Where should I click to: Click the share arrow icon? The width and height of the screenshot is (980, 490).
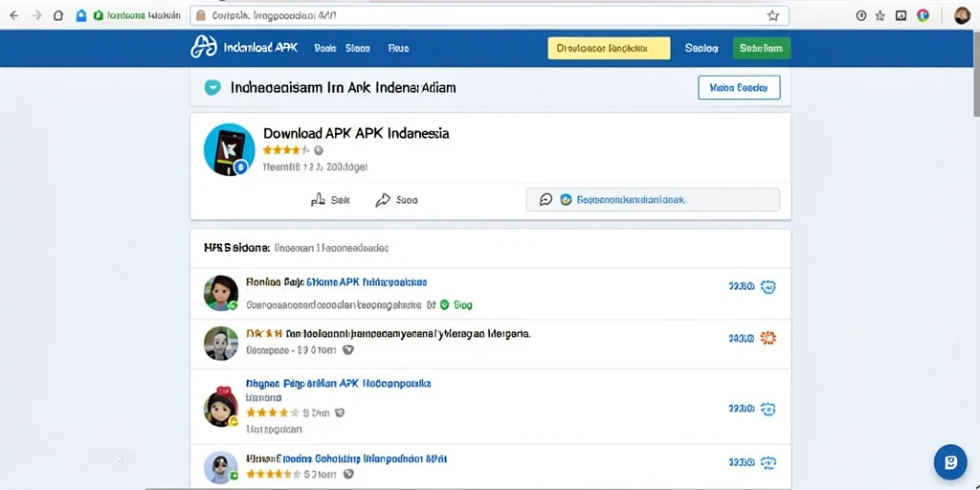click(x=383, y=200)
